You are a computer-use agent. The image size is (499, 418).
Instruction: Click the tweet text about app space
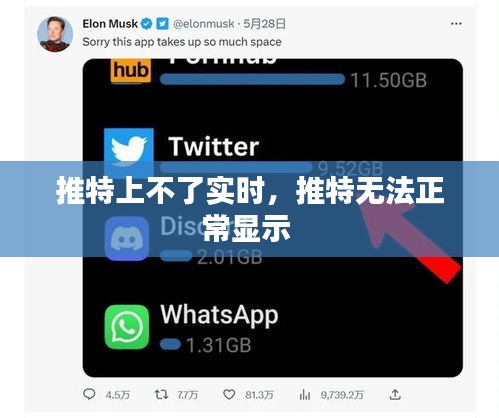click(x=182, y=42)
